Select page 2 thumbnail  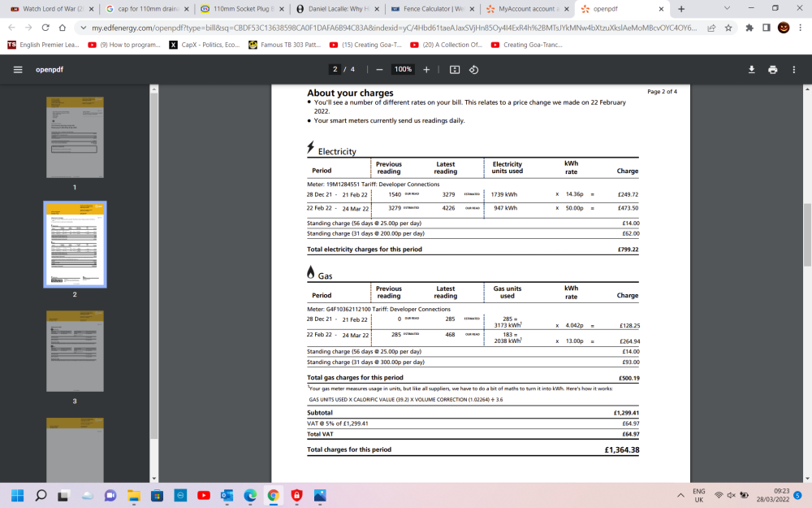pos(75,244)
